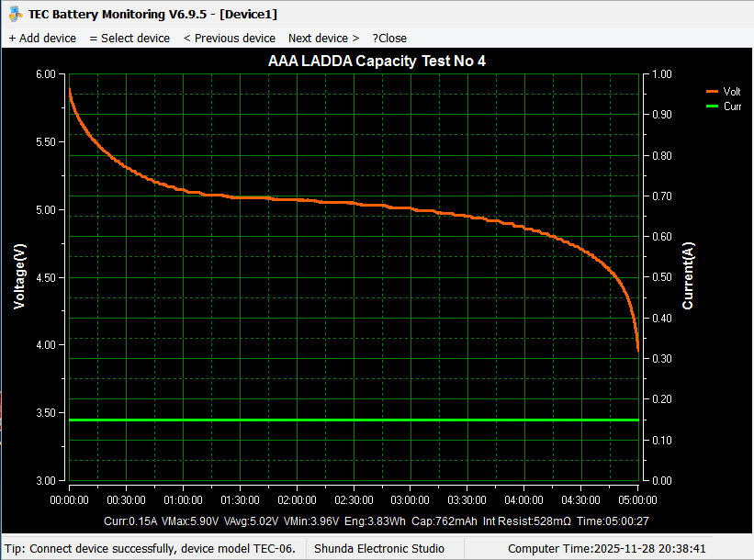Click Shunda Electronic Studio status panel
The height and width of the screenshot is (560, 754).
point(379,548)
